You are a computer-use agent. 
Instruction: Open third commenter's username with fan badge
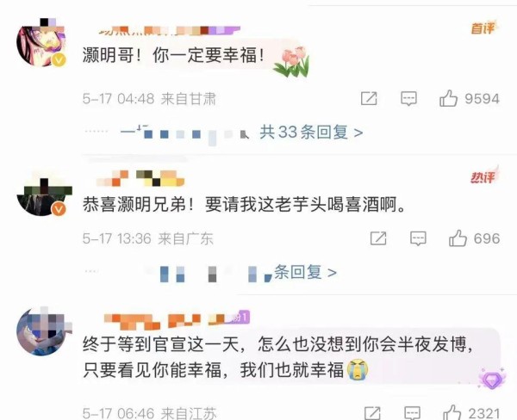177,320
